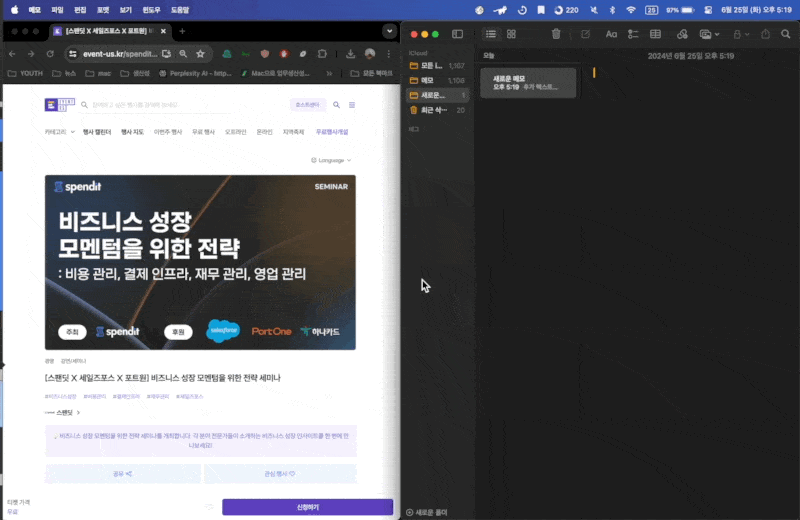Image resolution: width=800 pixels, height=520 pixels.
Task: Click the 신청하기 button
Action: (x=307, y=507)
